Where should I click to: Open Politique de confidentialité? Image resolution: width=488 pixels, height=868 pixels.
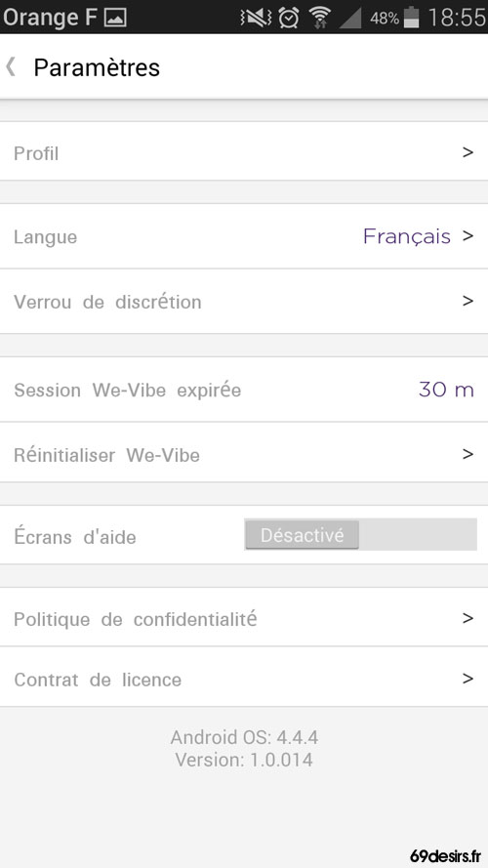point(244,617)
